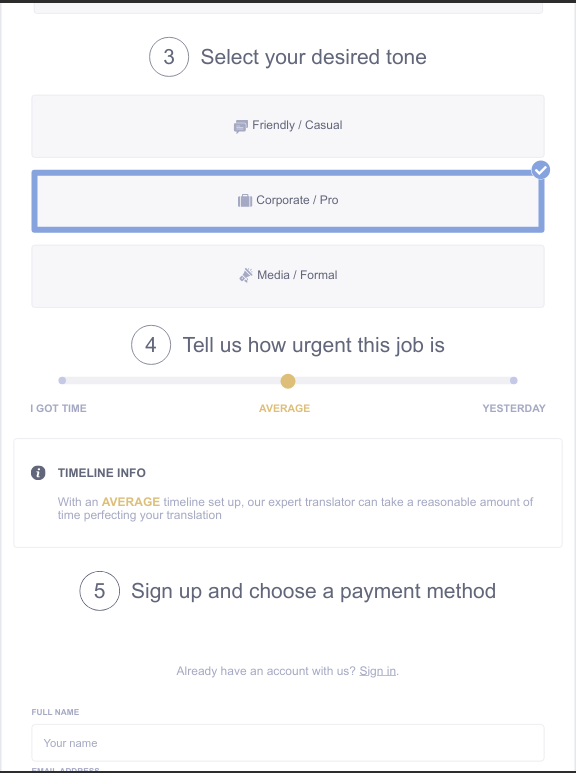Click the chat bubble icon beside Friendly / Casual
This screenshot has height=773, width=576.
pos(240,126)
